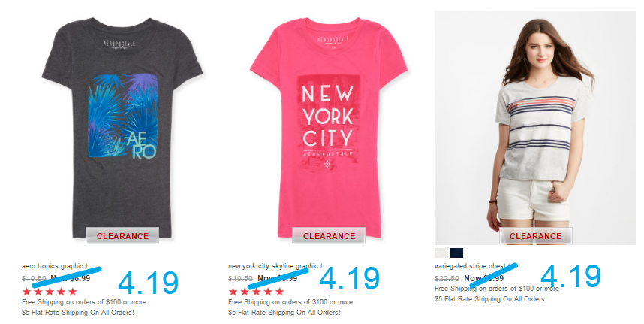Click $5 Flat Rate Shipping text under striped tee

pos(491,299)
